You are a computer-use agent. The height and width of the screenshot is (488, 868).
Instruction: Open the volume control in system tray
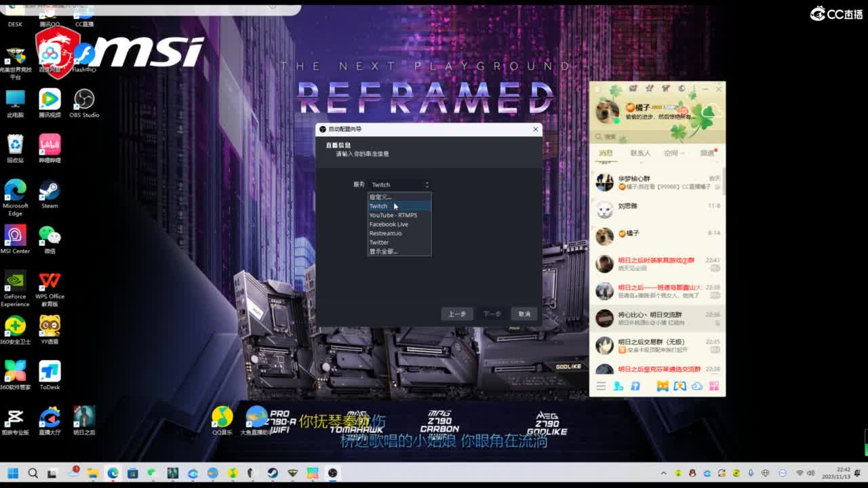812,472
